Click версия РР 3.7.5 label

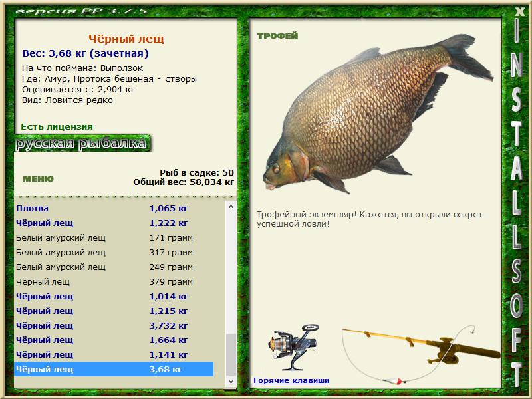click(x=81, y=11)
